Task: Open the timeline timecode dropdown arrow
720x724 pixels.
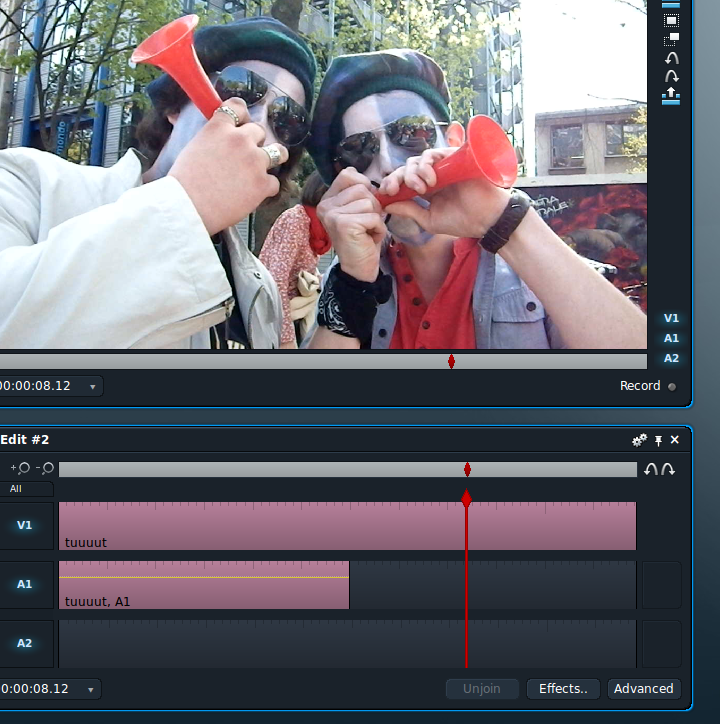Action: pos(91,690)
